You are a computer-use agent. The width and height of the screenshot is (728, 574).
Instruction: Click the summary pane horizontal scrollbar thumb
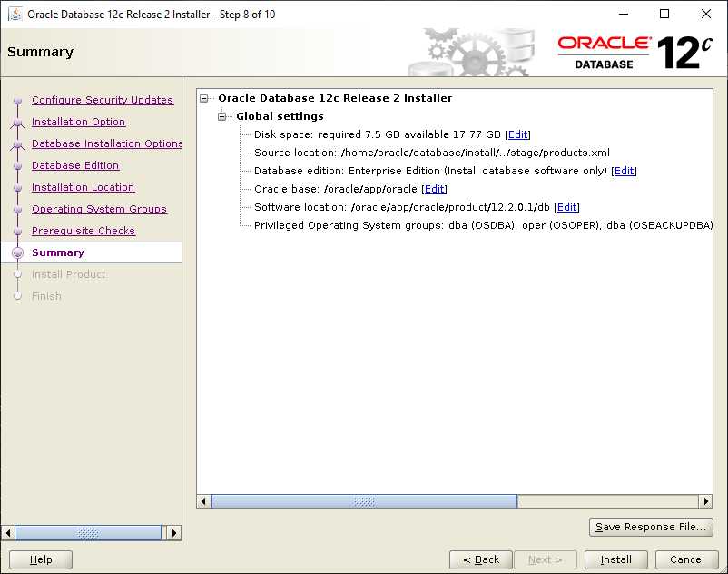pyautogui.click(x=365, y=501)
